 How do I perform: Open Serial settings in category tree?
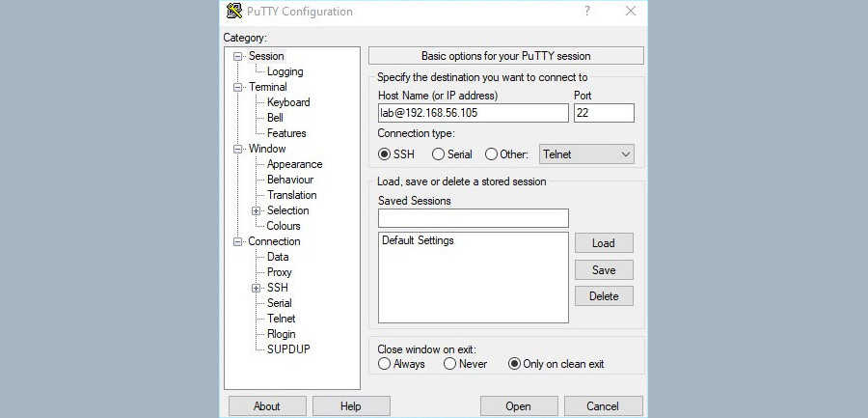pyautogui.click(x=280, y=303)
